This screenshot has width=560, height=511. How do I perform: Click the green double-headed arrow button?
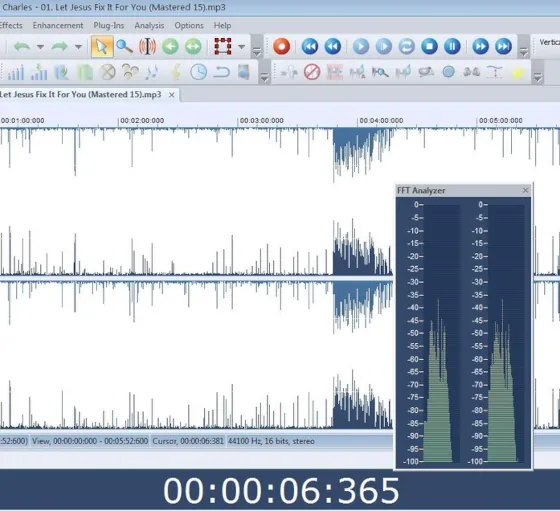[x=193, y=46]
